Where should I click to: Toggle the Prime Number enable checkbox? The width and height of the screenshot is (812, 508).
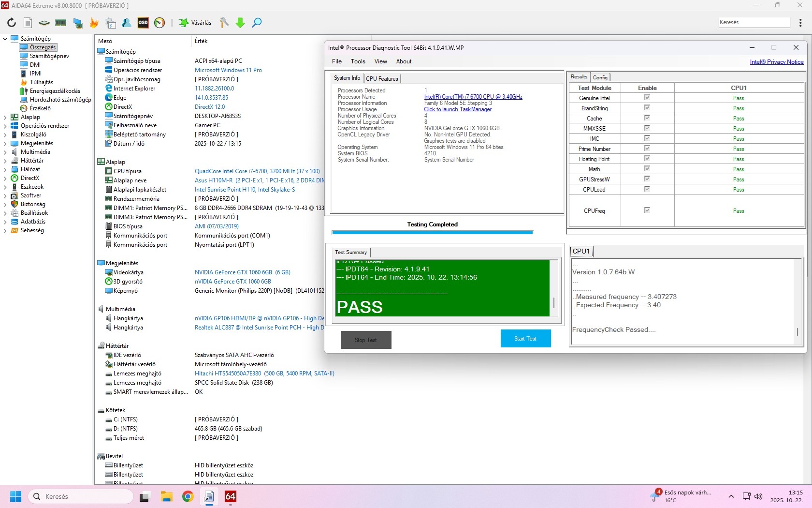coord(647,149)
